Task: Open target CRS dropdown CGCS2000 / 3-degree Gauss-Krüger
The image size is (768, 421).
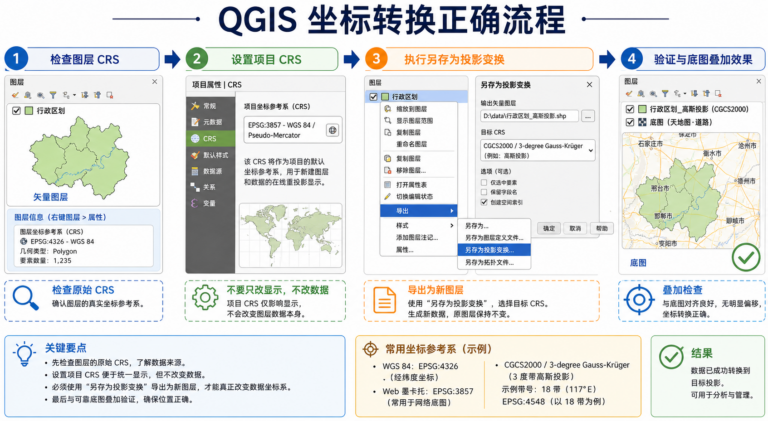Action: click(537, 150)
